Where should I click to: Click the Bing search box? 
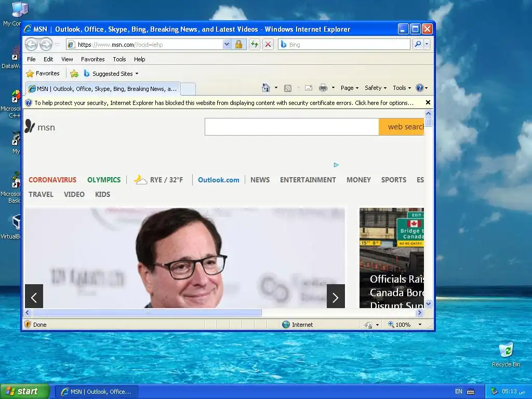(x=344, y=45)
